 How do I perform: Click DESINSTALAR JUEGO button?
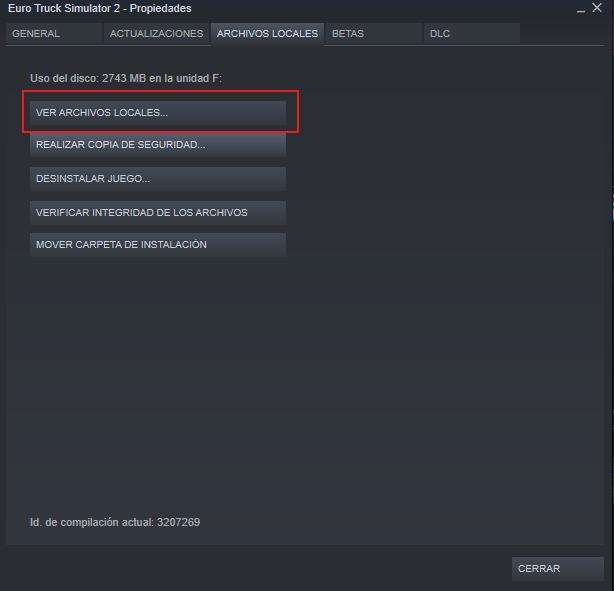coord(158,179)
